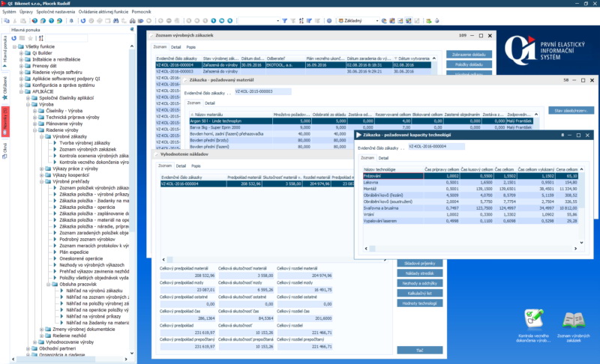Switch to Detail tab in Zoznam výrobných zákaziek

[175, 47]
